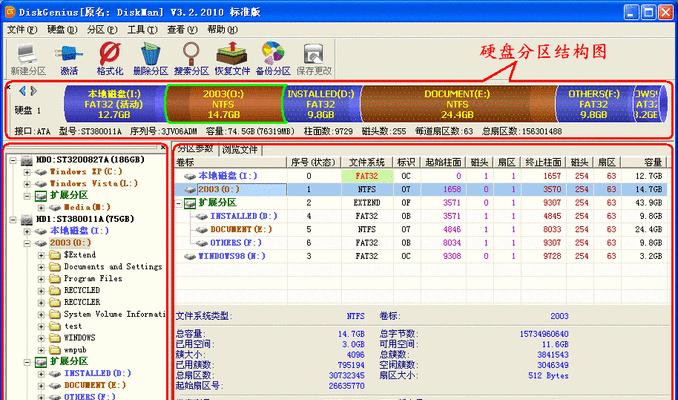Click 序号(状态) column header
The height and width of the screenshot is (400, 678).
313,162
